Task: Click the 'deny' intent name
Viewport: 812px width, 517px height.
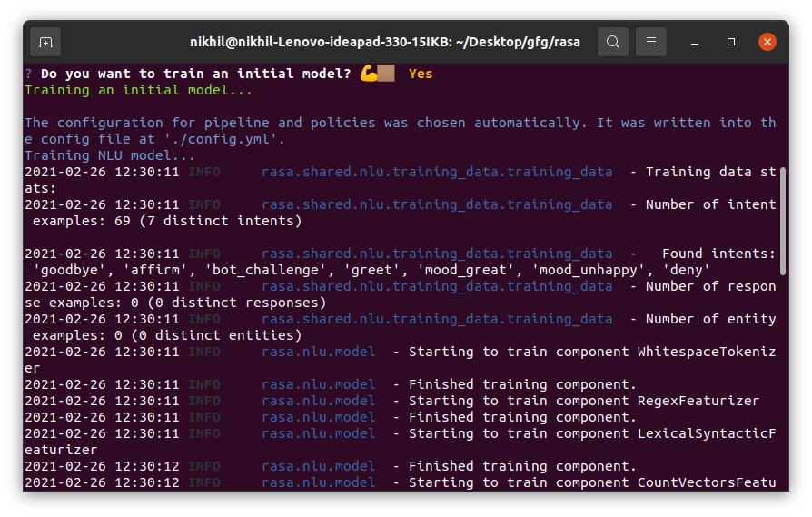Action: 686,271
